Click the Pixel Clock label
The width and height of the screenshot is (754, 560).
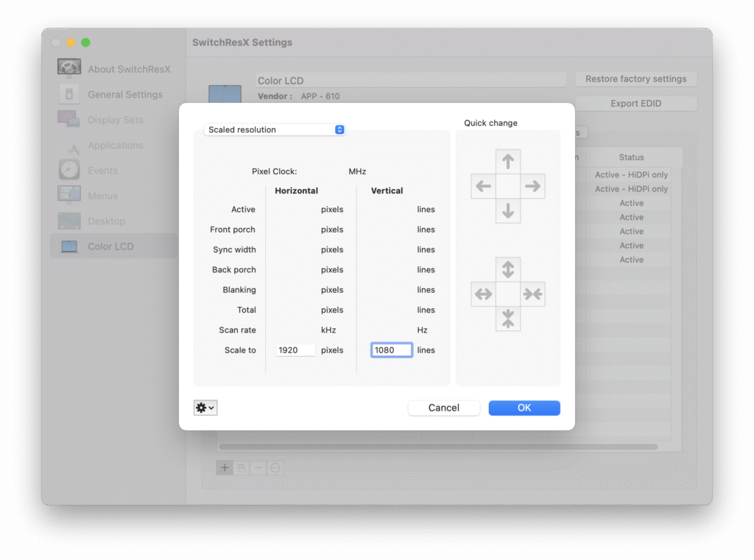click(274, 171)
